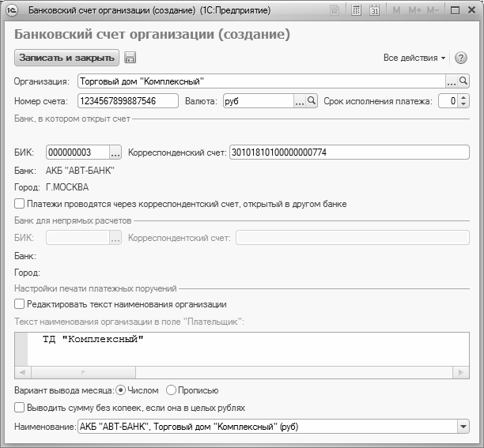The image size is (484, 448).
Task: Click the Плательщик text area
Action: [242, 349]
